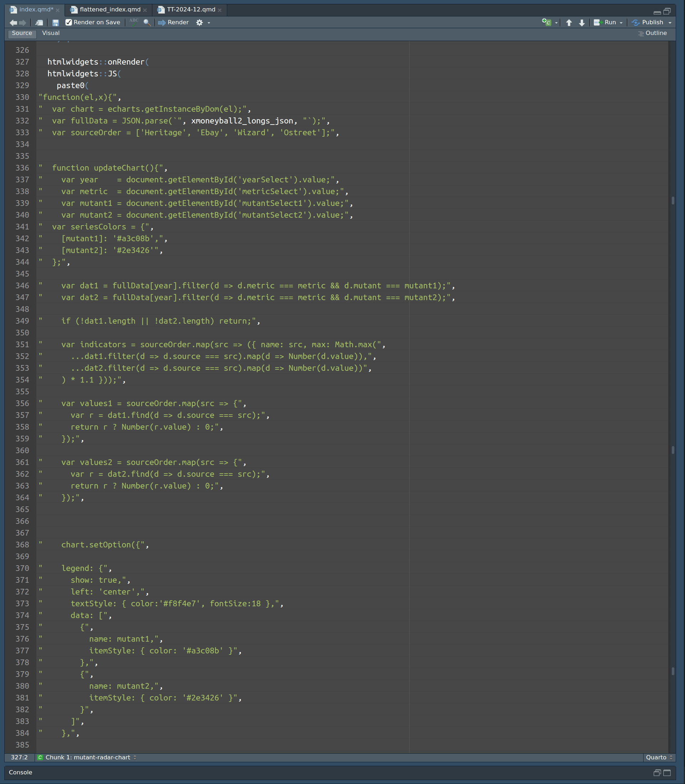Run the spell check ABC icon
Viewport: 685px width, 784px height.
click(134, 22)
